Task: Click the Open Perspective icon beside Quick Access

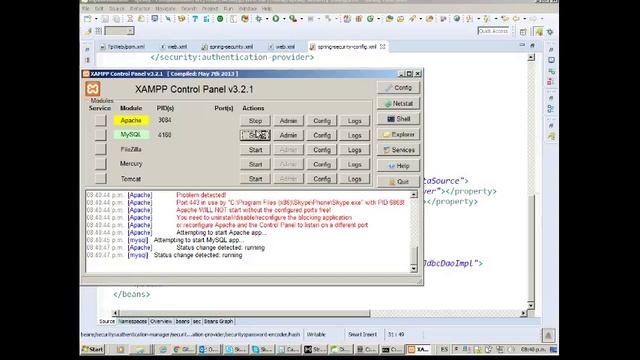Action: [523, 31]
